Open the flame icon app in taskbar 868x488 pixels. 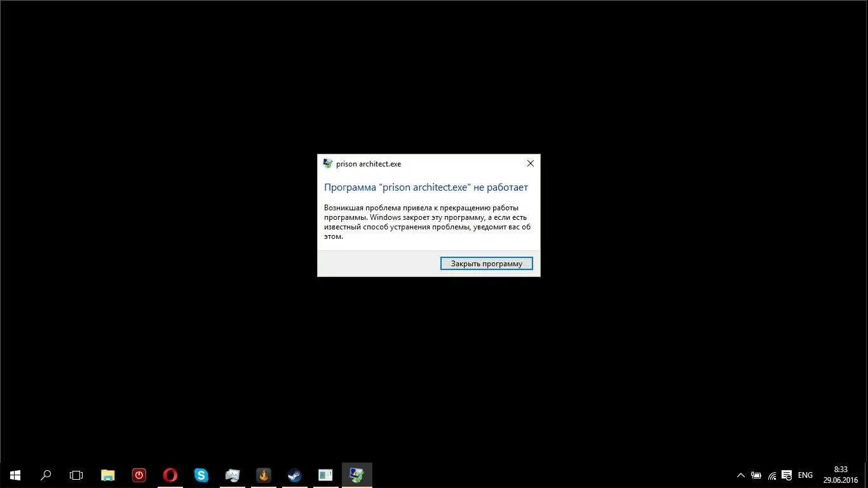coord(263,475)
